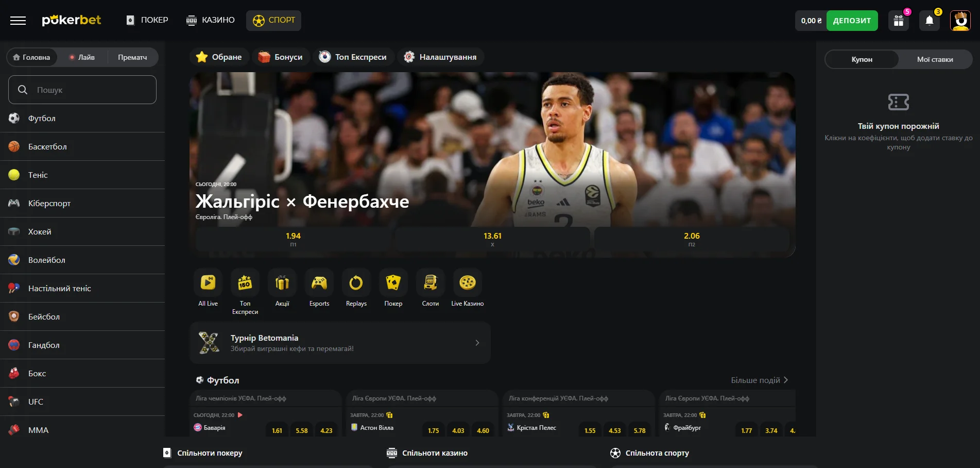Select UFC in the sports sidebar
This screenshot has width=980, height=468.
coord(82,402)
